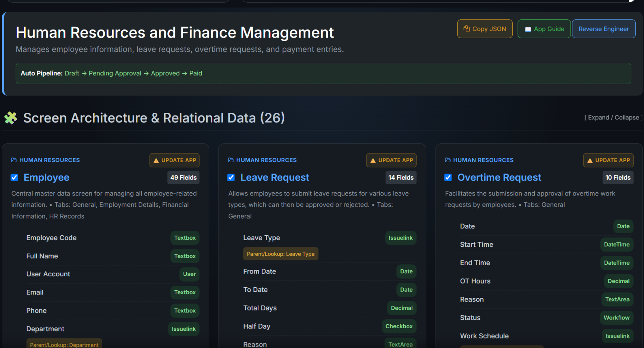Click the Human Resources and Finance Management heading
The image size is (644, 348).
point(175,32)
